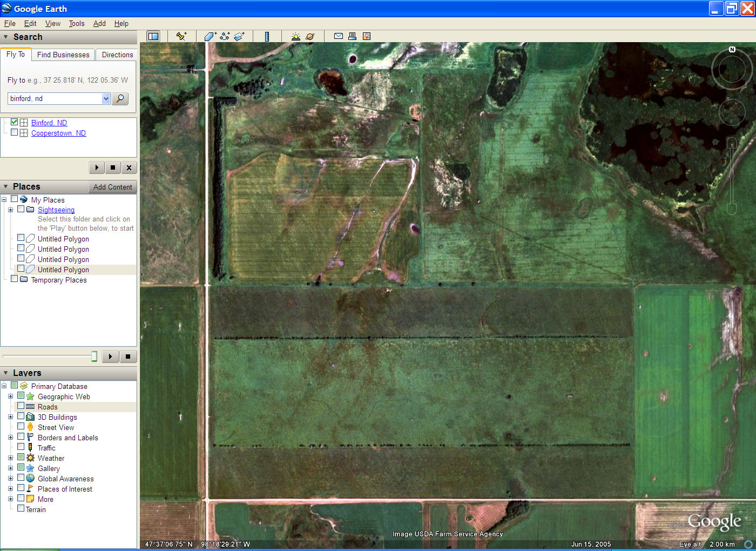Toggle the Temporary Places checkbox
Image resolution: width=756 pixels, height=551 pixels.
tap(15, 279)
